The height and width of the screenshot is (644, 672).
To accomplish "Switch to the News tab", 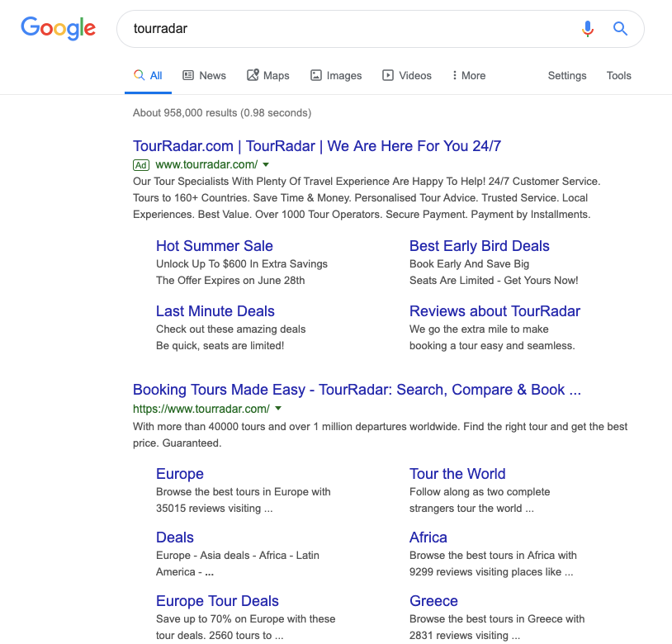I will (205, 75).
